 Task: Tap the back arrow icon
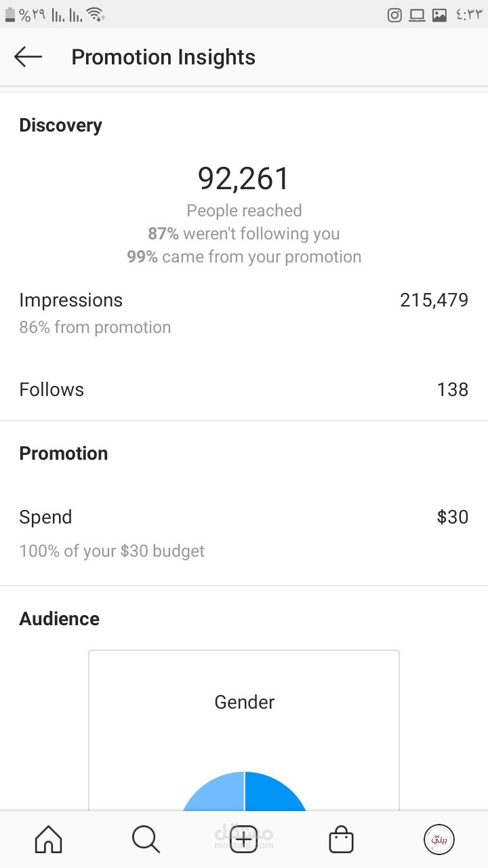pos(28,58)
